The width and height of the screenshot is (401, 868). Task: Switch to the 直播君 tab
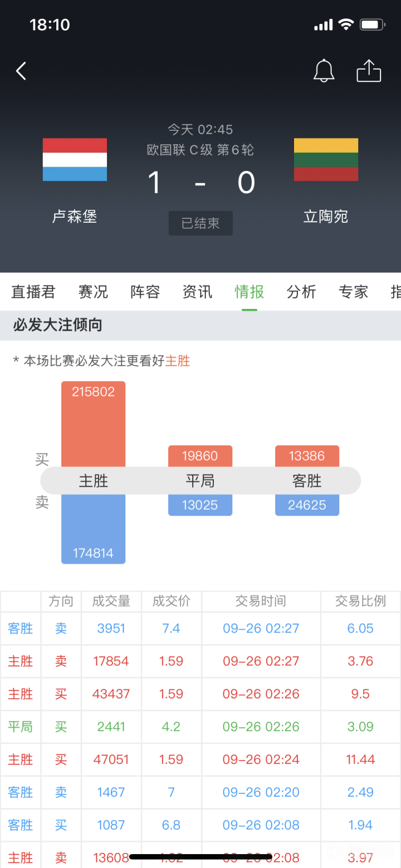click(x=33, y=292)
